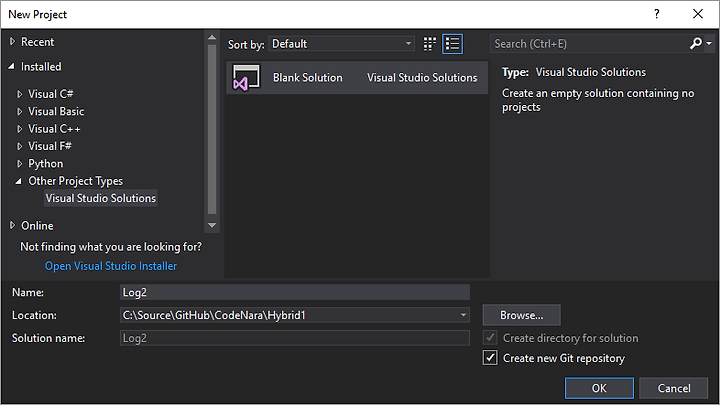This screenshot has height=405, width=720.
Task: Switch to small icons view
Action: click(x=429, y=44)
